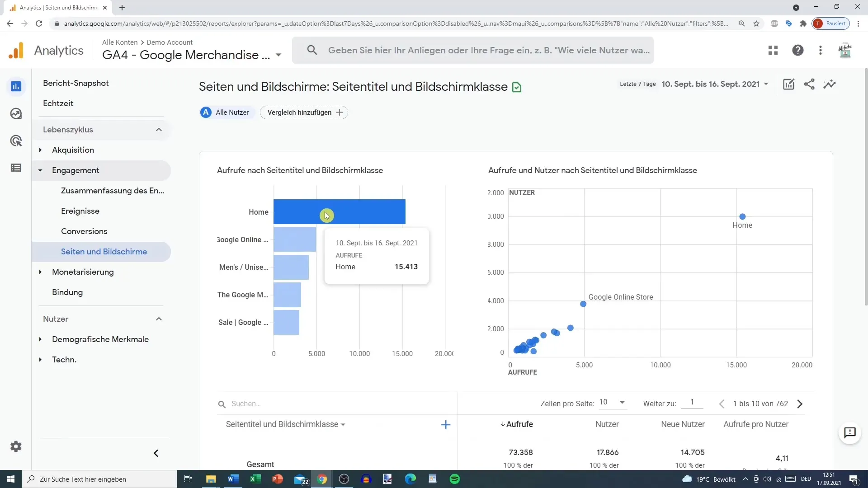Viewport: 868px width, 488px height.
Task: Open the Google apps grid icon
Action: click(x=773, y=50)
